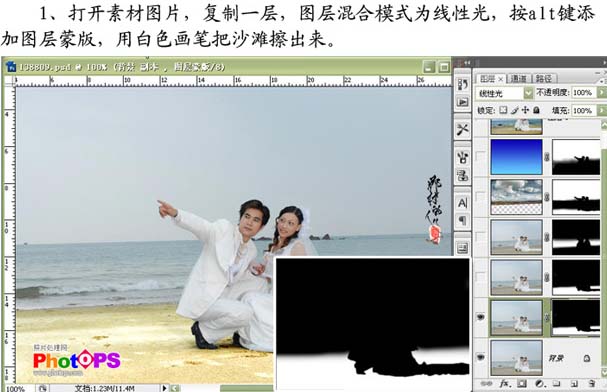Viewport: 607px width, 392px height.
Task: Open the Character panel 'A' icon
Action: [463, 203]
